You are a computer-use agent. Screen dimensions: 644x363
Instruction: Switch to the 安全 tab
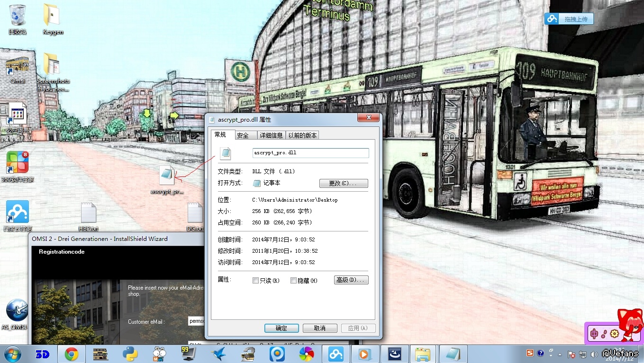click(x=243, y=135)
